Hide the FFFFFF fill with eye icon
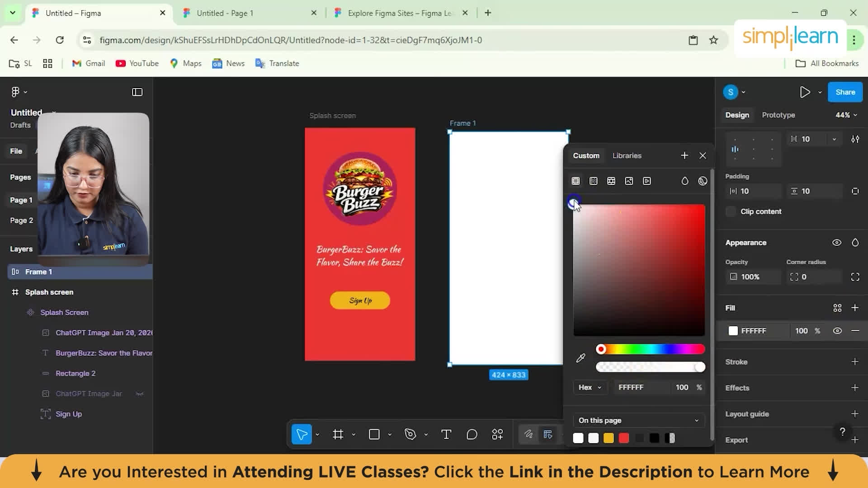Screen dimensions: 868x488 pyautogui.click(x=837, y=331)
